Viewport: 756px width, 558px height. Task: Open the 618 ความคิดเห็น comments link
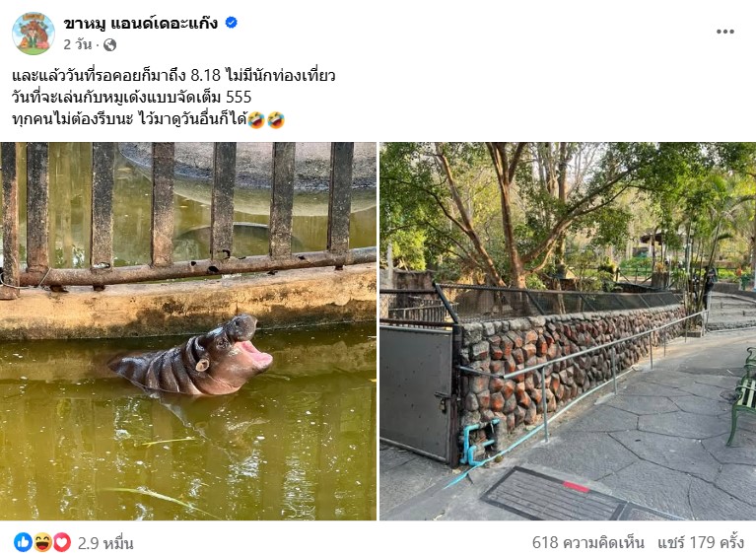[587, 542]
